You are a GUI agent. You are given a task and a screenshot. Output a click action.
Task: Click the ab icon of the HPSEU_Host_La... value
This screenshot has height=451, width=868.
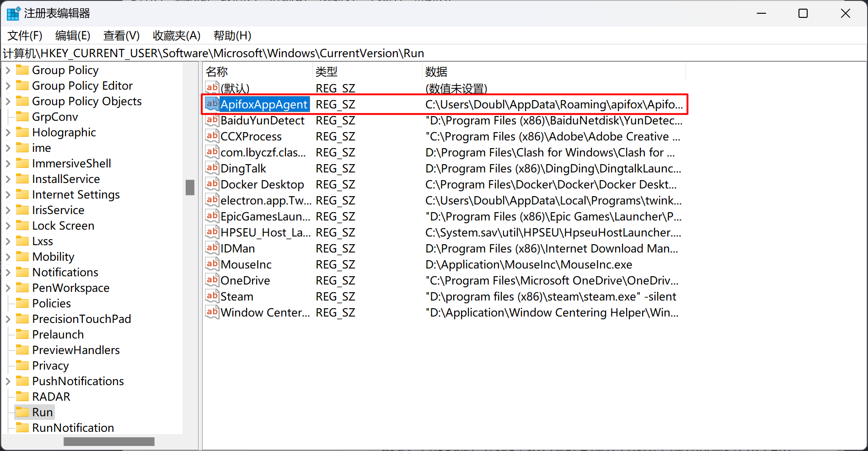212,232
